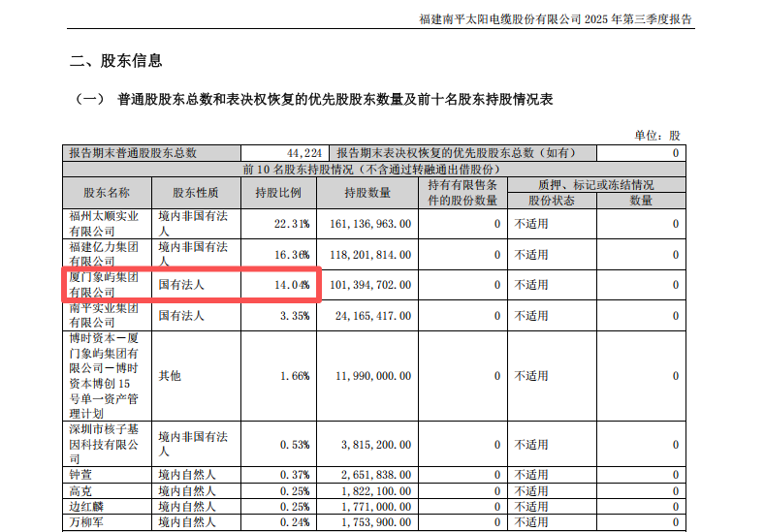Select shareholder name '边红麟'
Image resolution: width=765 pixels, height=532 pixels.
[x=86, y=507]
